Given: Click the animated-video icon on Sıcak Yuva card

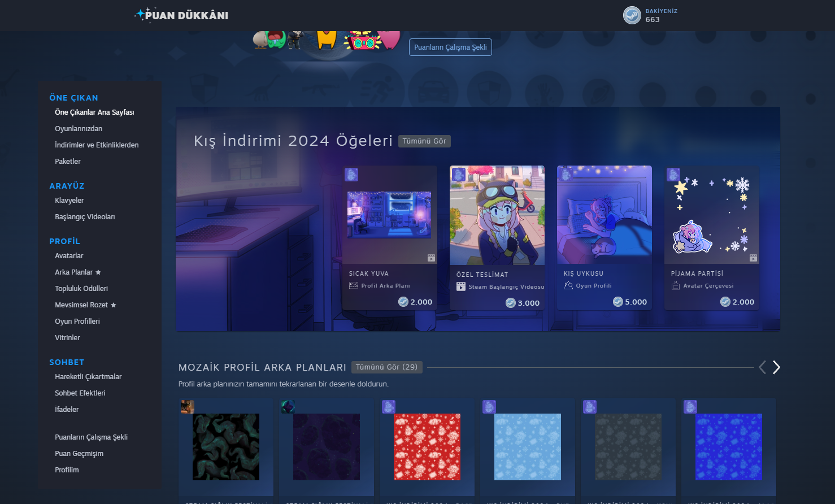Looking at the screenshot, I should point(431,258).
